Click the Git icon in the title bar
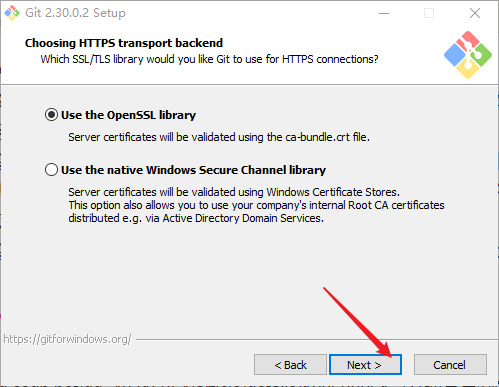Image resolution: width=499 pixels, height=387 pixels. pos(12,13)
